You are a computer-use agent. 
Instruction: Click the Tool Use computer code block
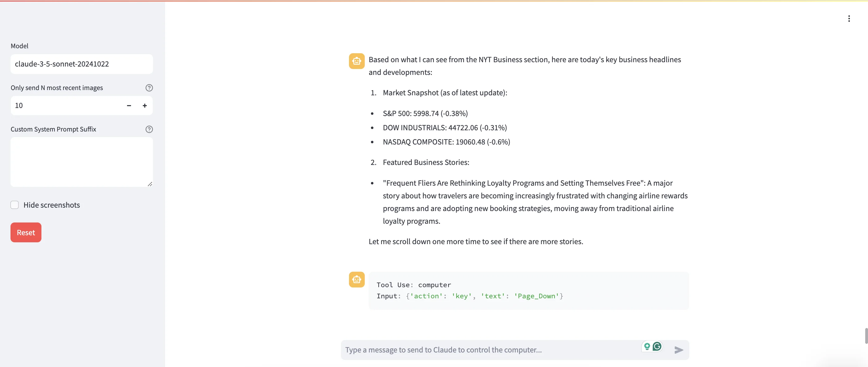pyautogui.click(x=528, y=291)
